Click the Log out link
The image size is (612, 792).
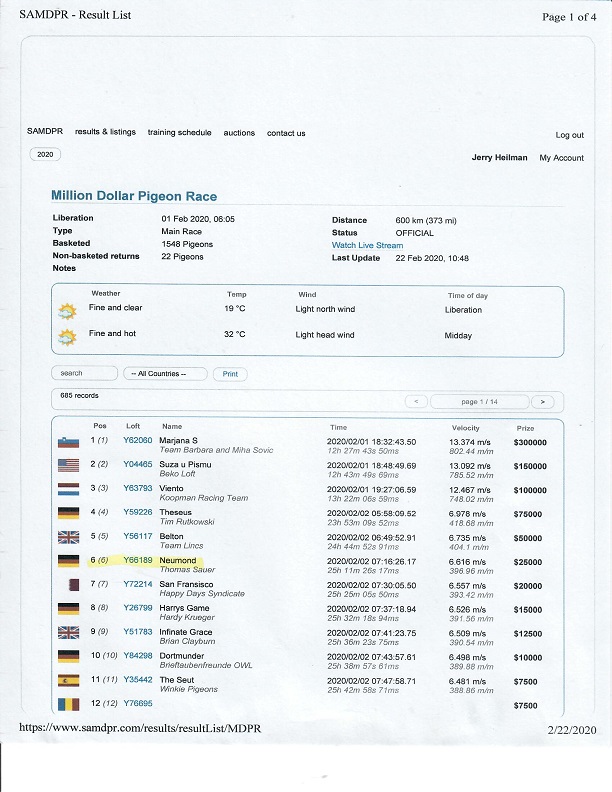pyautogui.click(x=569, y=135)
